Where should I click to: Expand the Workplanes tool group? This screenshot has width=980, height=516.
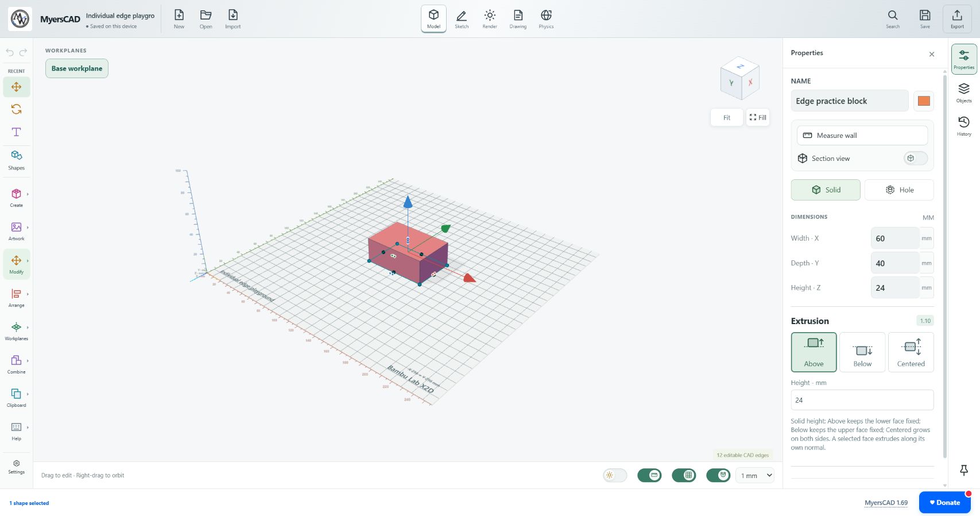pyautogui.click(x=17, y=330)
